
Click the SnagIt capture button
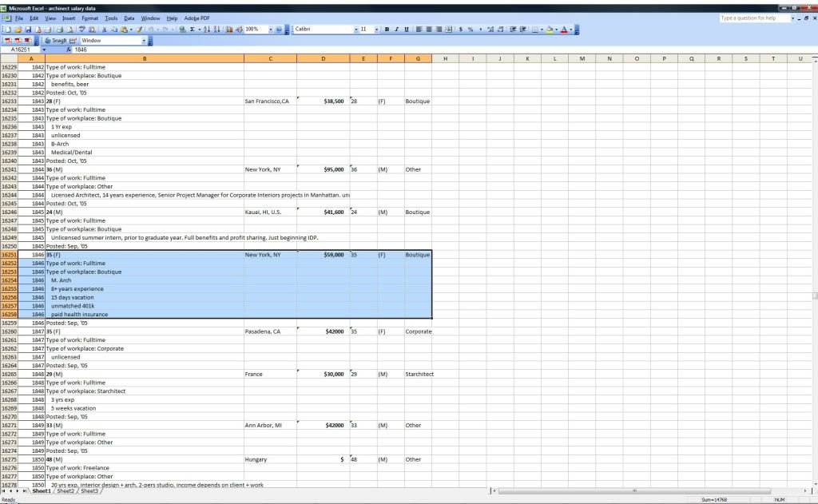pos(56,41)
